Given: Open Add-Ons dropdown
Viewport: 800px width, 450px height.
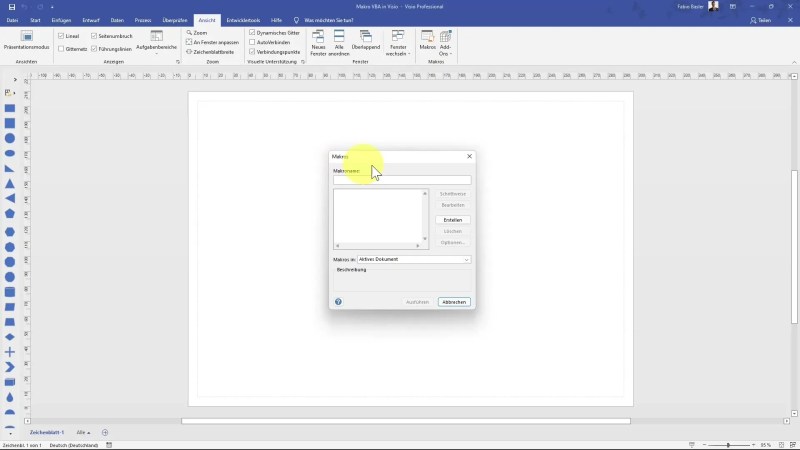Looking at the screenshot, I should 445,43.
